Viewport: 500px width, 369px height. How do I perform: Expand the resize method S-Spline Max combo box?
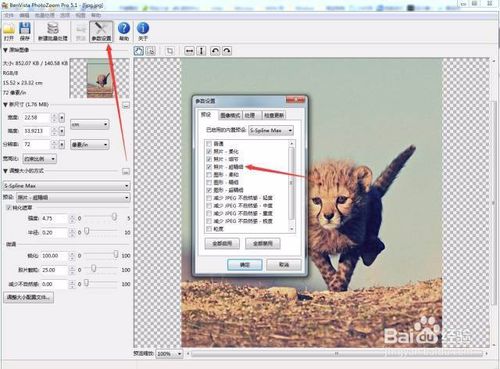66,186
